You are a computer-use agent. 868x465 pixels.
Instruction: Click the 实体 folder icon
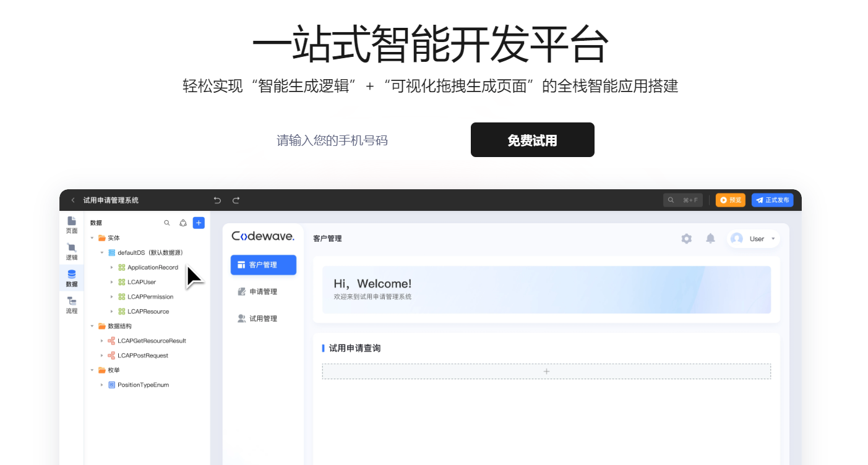(102, 238)
